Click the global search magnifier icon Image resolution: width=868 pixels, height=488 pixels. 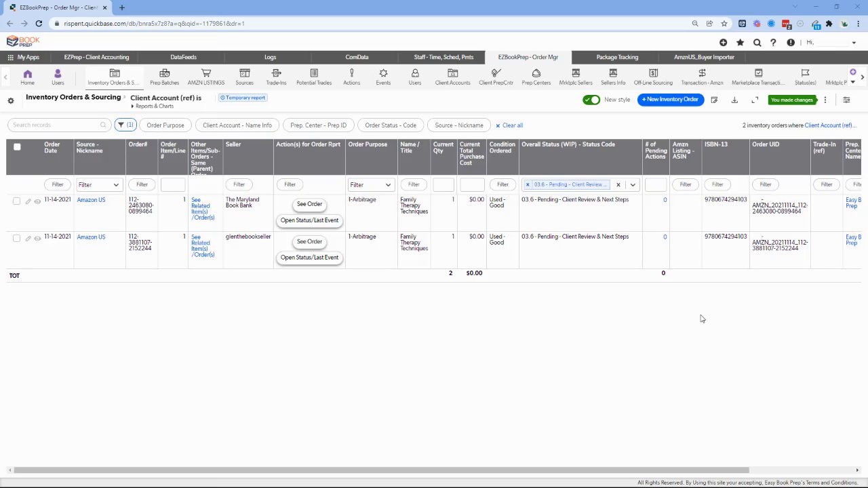coord(757,43)
